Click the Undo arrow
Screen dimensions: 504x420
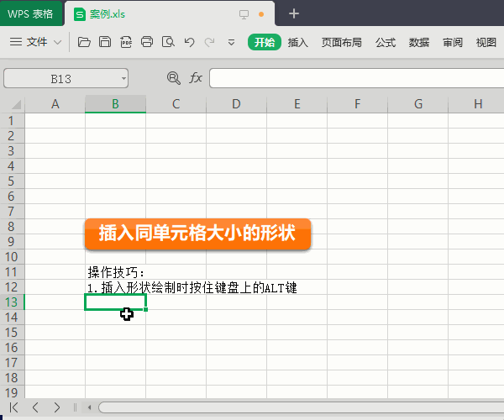pyautogui.click(x=189, y=42)
